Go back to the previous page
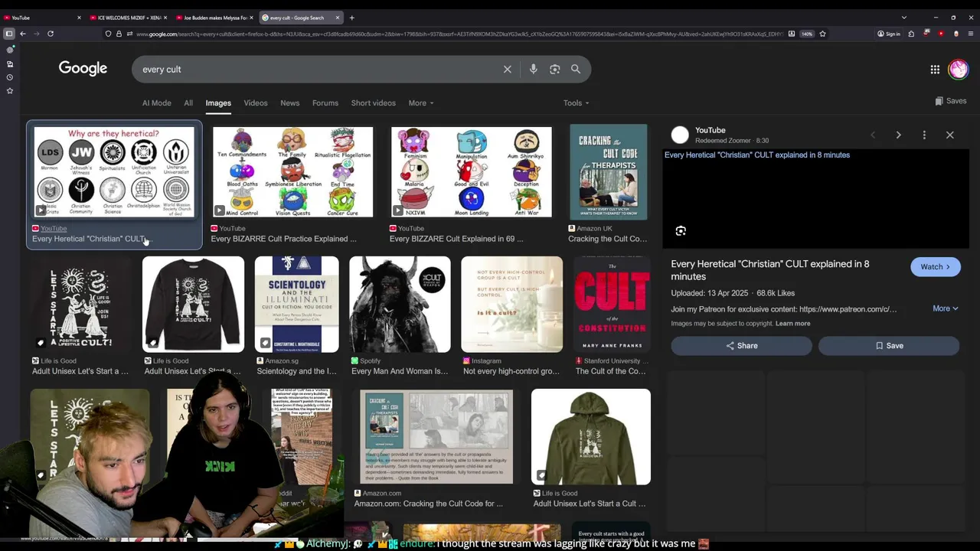Image resolution: width=980 pixels, height=551 pixels. point(23,34)
